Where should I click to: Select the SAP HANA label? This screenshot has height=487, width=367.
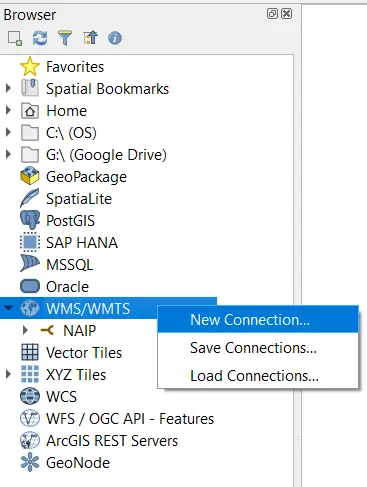pos(82,243)
